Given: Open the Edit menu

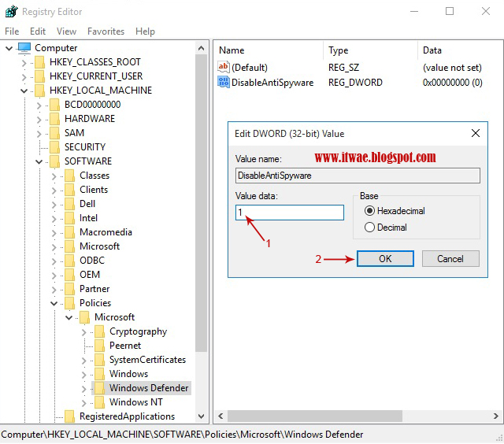Looking at the screenshot, I should tap(38, 31).
